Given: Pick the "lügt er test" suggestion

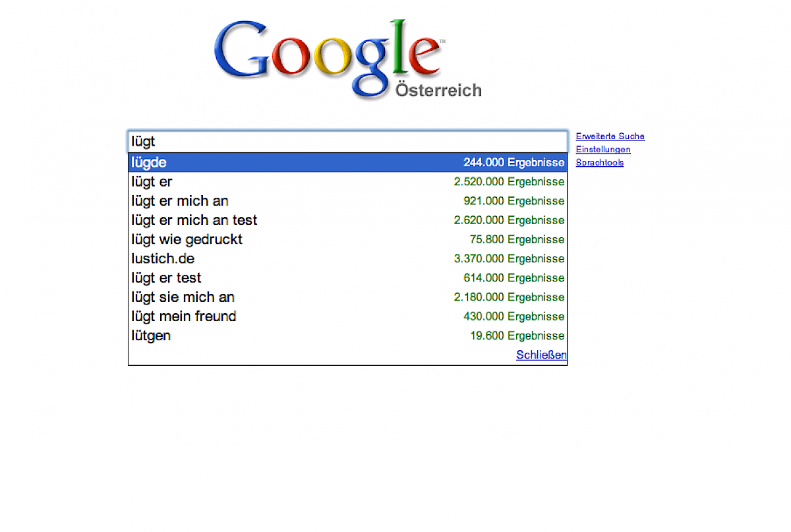Looking at the screenshot, I should [166, 278].
